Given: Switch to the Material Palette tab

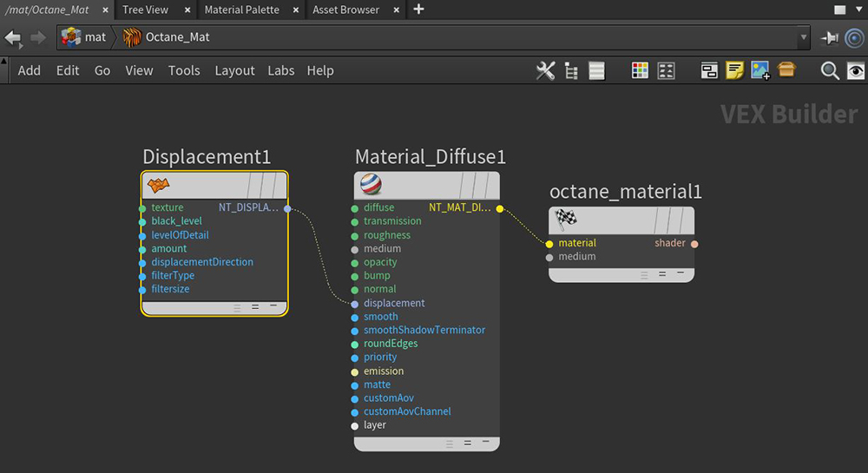Looking at the screenshot, I should [x=241, y=10].
